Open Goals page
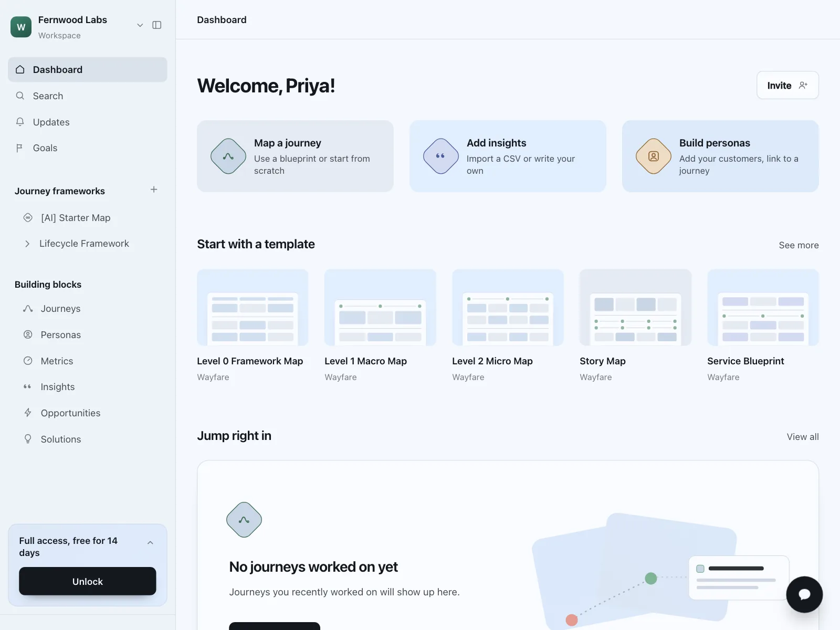840x630 pixels. coord(88,148)
